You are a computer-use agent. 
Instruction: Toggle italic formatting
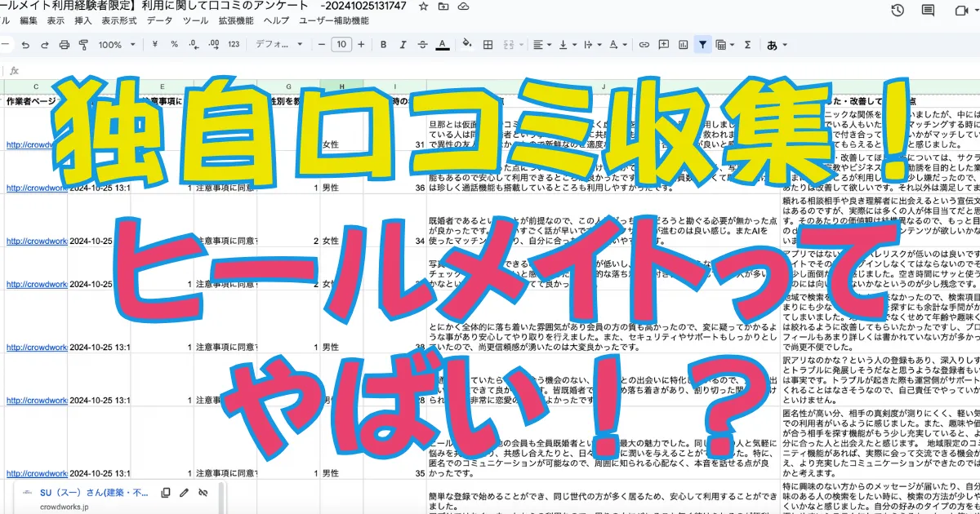tap(403, 45)
